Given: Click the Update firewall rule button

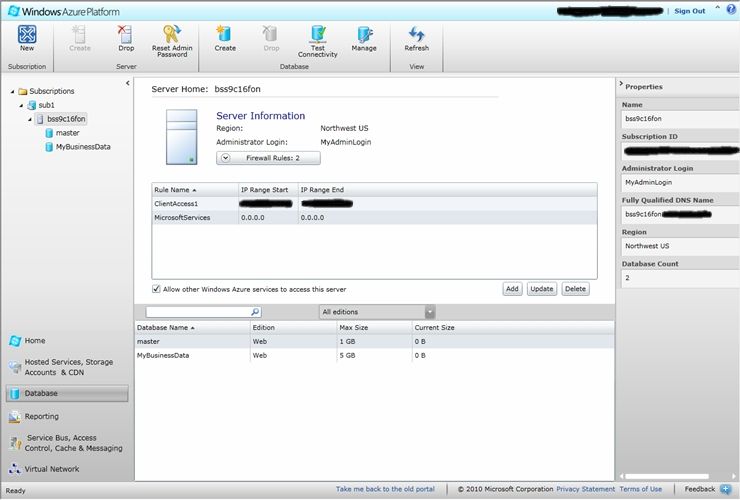Looking at the screenshot, I should coord(541,288).
